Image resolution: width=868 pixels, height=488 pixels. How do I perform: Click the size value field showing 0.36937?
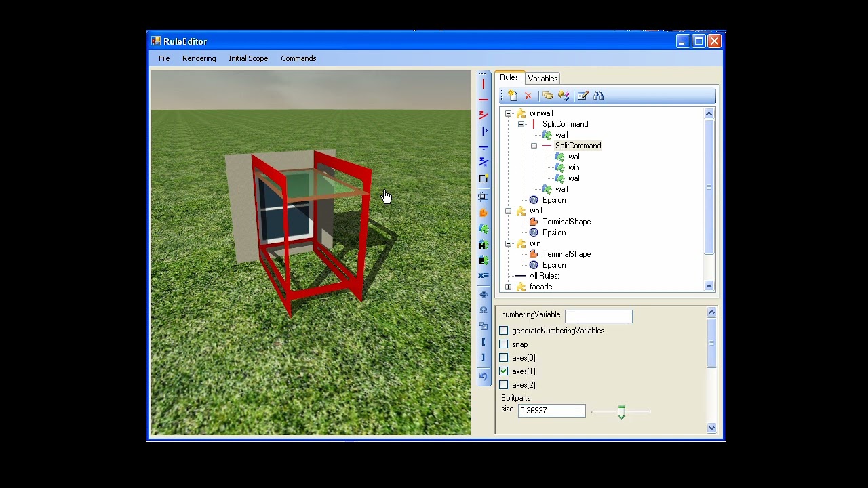click(551, 411)
